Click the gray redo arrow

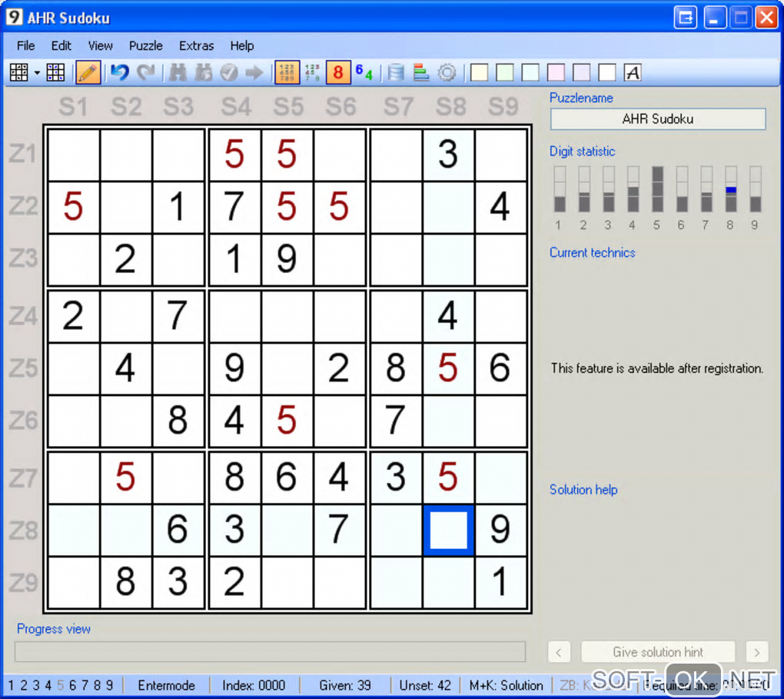pyautogui.click(x=146, y=72)
